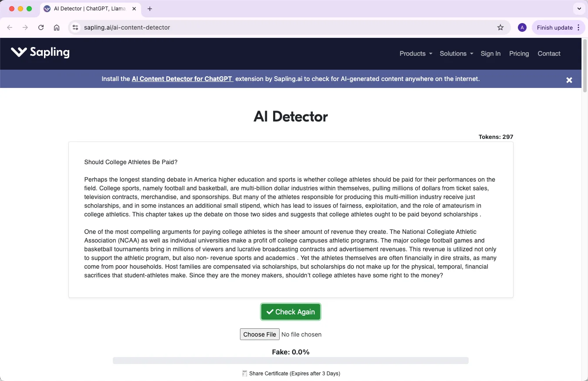
Task: Expand the Products dropdown menu
Action: [416, 54]
